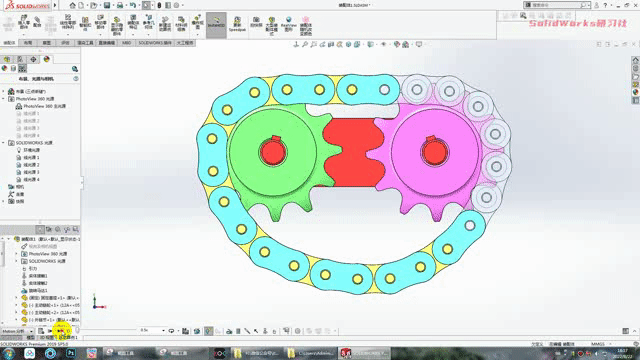This screenshot has height=360, width=640.
Task: Open the task pane home icon on right edge
Action: (x=636, y=60)
